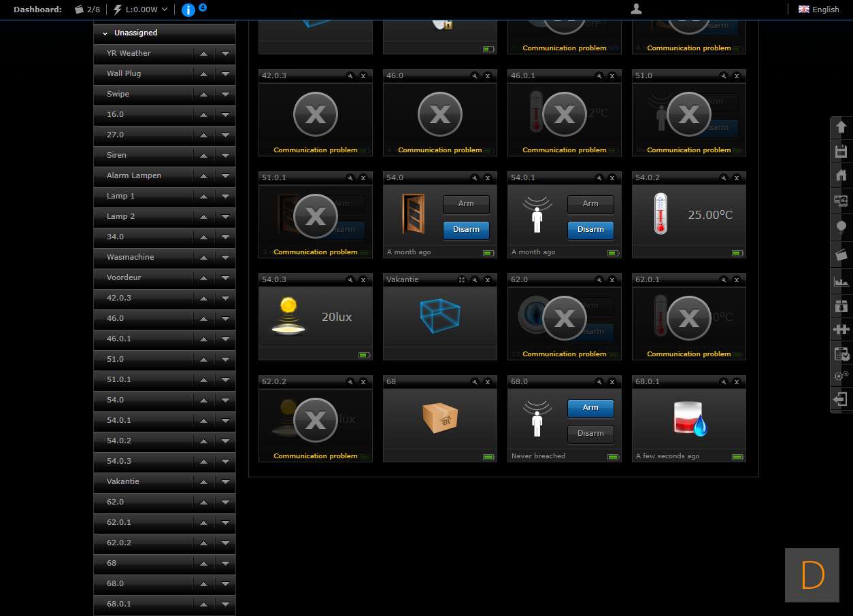Click the 25.00°C reading on card 54.0.2
Viewport: 853px width, 616px height.
tap(710, 215)
